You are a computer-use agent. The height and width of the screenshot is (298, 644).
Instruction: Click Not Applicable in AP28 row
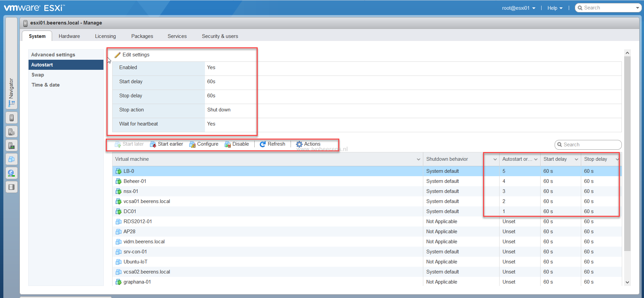click(442, 232)
